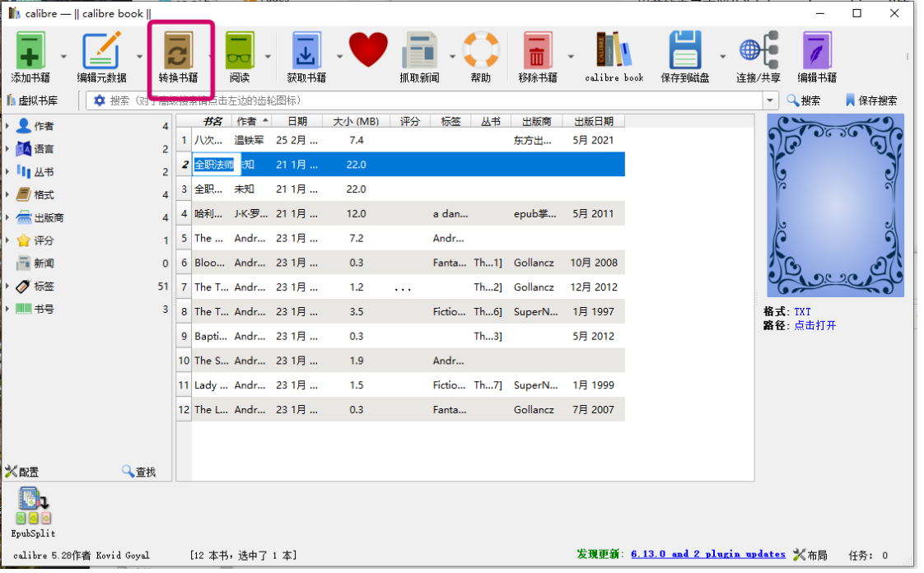Click the EpubSplit plugin icon

point(33,512)
